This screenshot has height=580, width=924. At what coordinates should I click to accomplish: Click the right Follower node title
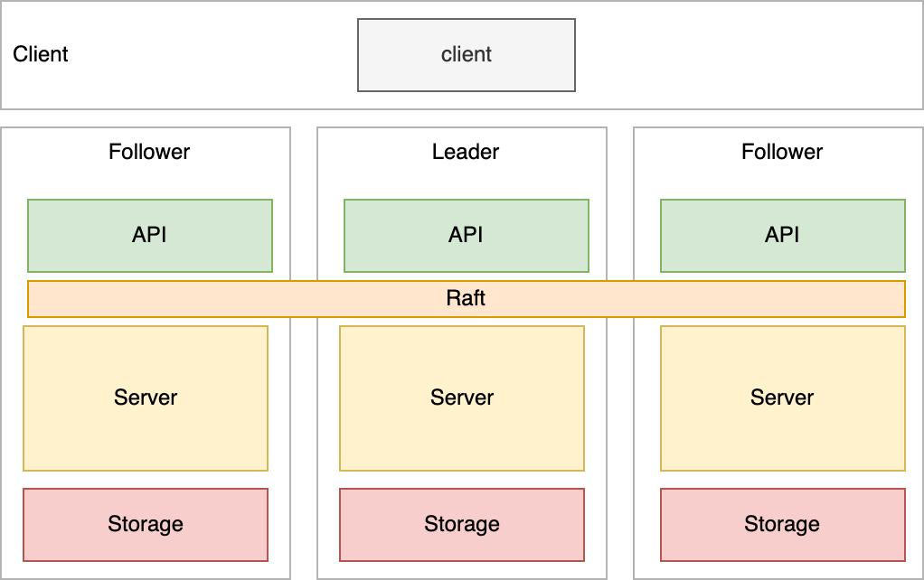782,152
